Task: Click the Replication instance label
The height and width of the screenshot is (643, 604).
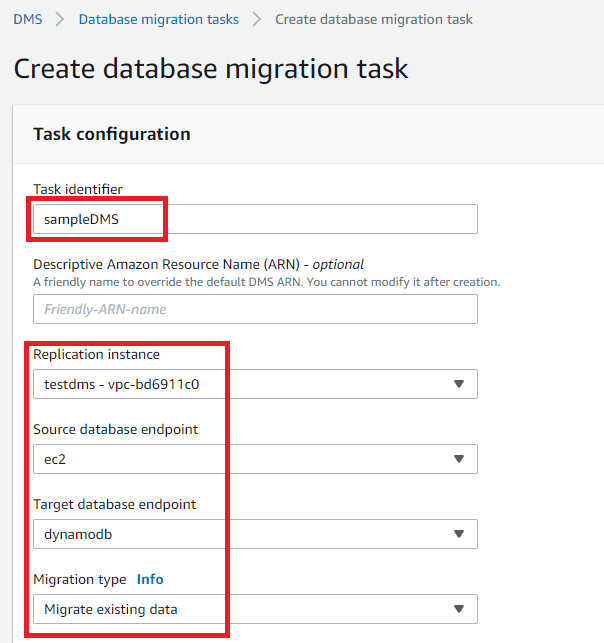Action: pyautogui.click(x=96, y=354)
